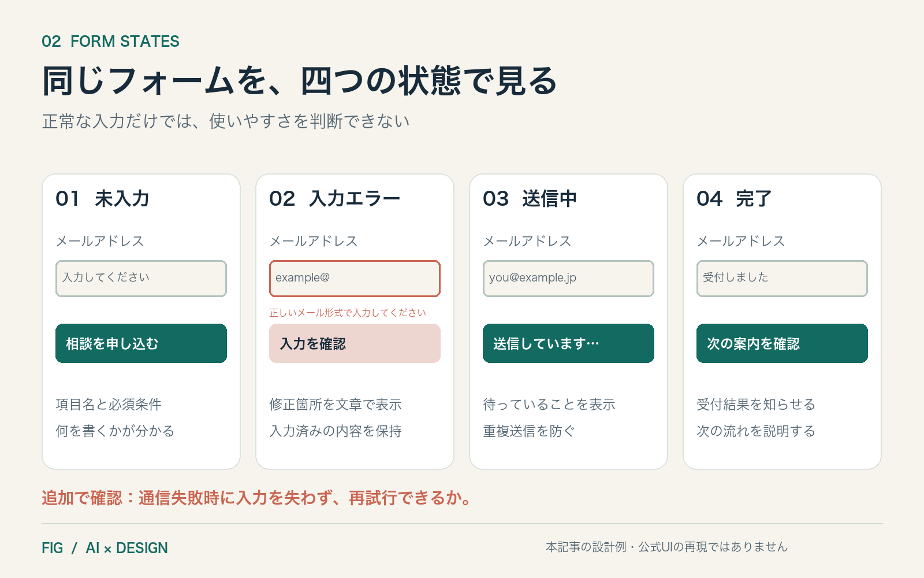Click the card heading 03 送信中
Viewport: 924px width, 578px height.
(530, 199)
